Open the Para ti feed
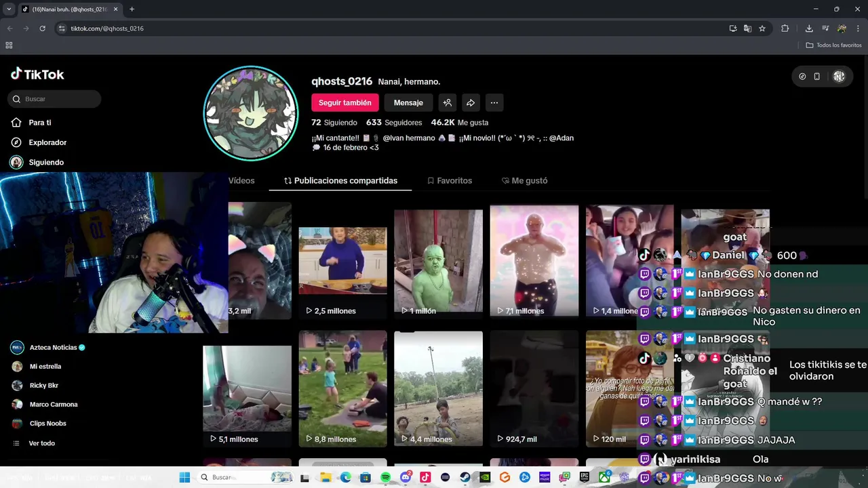The height and width of the screenshot is (488, 868). pos(39,123)
